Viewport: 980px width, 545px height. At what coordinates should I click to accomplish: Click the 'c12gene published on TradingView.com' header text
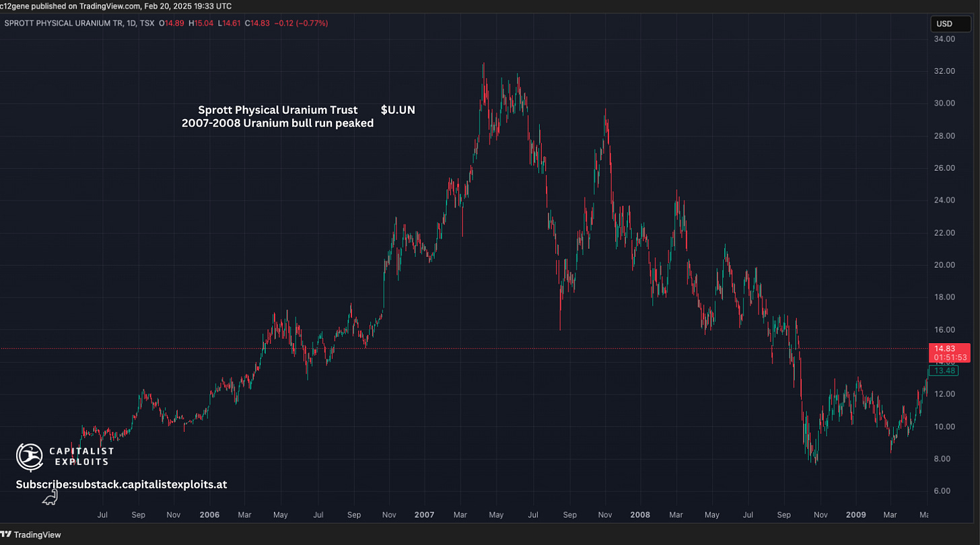71,6
